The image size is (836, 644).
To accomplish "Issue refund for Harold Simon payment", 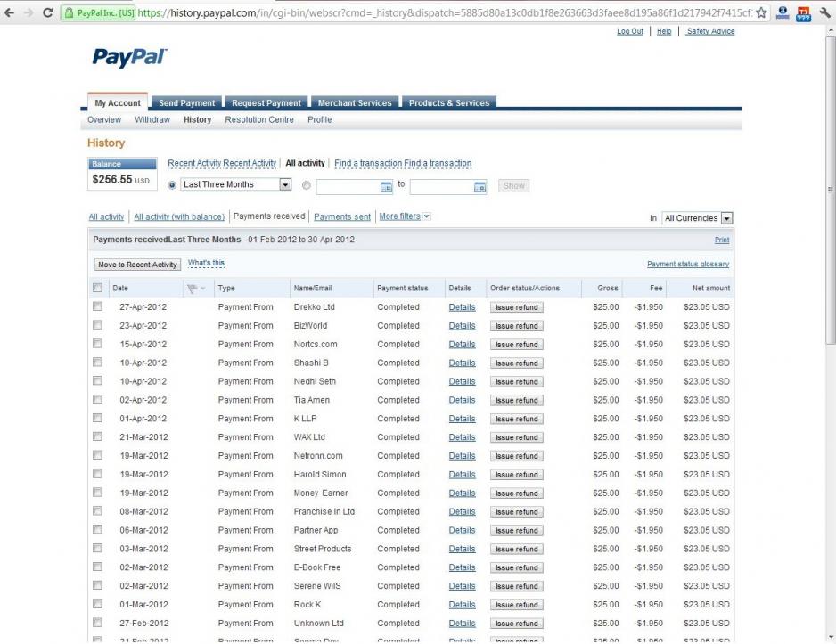I will coord(517,475).
